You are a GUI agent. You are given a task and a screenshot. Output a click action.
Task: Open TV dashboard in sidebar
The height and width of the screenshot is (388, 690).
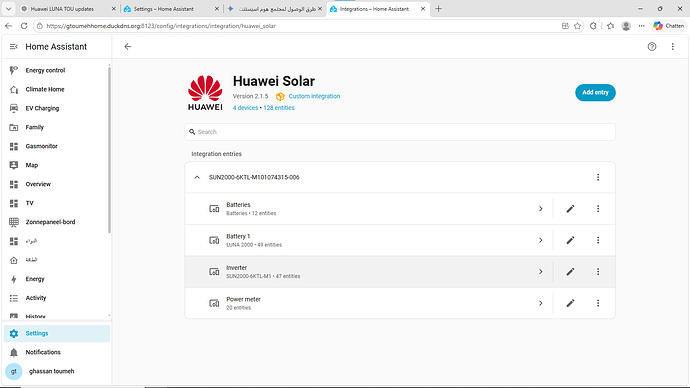56,203
